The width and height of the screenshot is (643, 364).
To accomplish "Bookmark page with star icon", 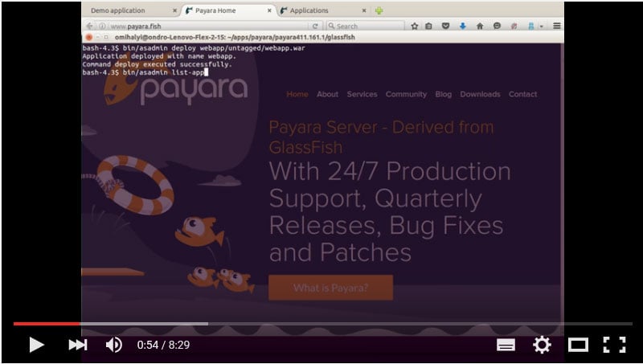I will tap(415, 26).
